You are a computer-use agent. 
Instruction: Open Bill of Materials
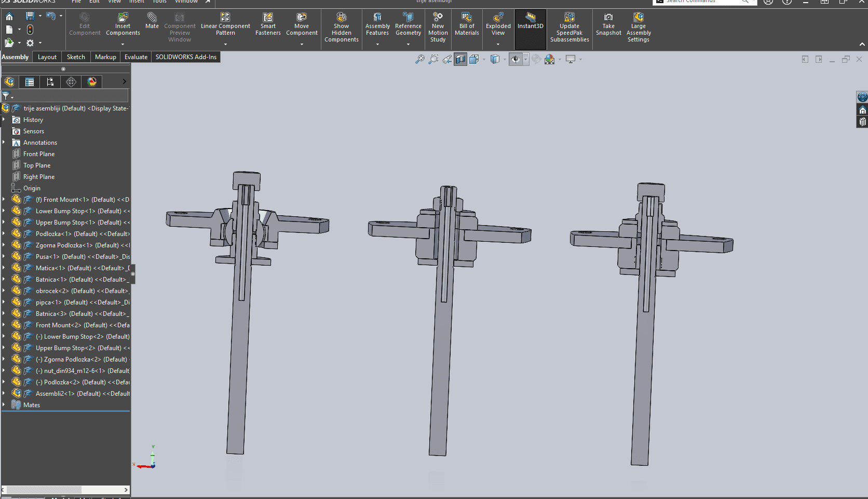467,24
